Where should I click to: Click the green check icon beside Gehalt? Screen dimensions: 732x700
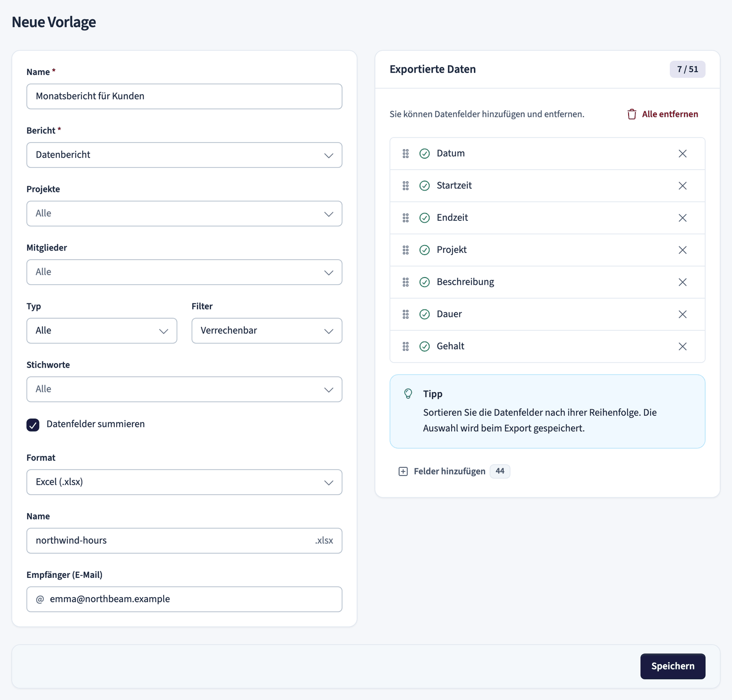[425, 346]
